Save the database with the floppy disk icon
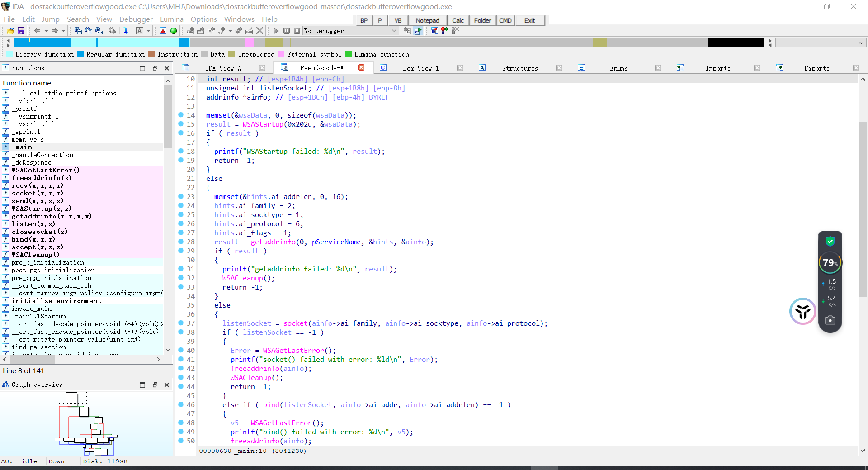 tap(21, 31)
